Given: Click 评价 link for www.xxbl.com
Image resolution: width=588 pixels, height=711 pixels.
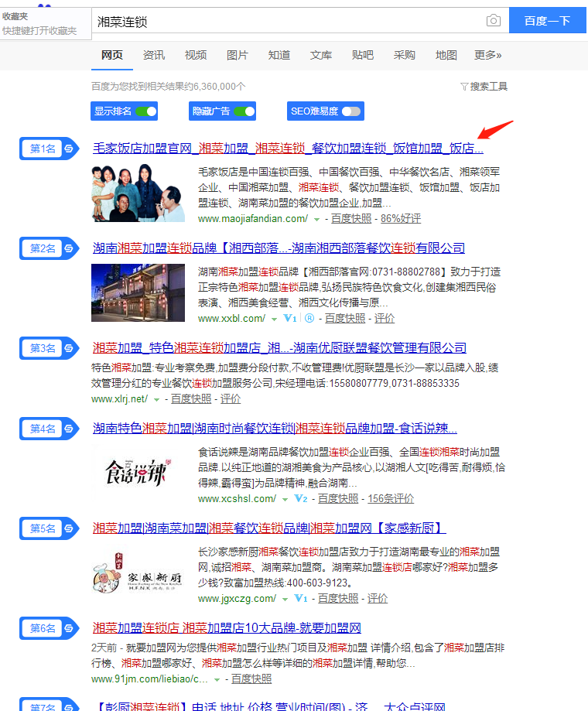Looking at the screenshot, I should click(x=385, y=318).
